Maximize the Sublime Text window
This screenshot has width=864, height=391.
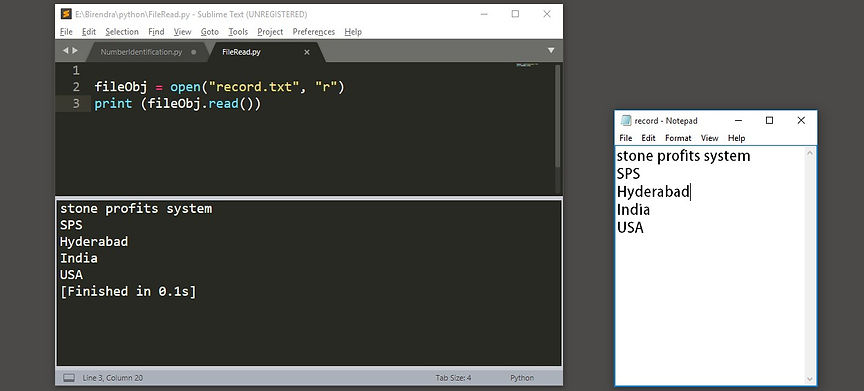click(x=515, y=14)
